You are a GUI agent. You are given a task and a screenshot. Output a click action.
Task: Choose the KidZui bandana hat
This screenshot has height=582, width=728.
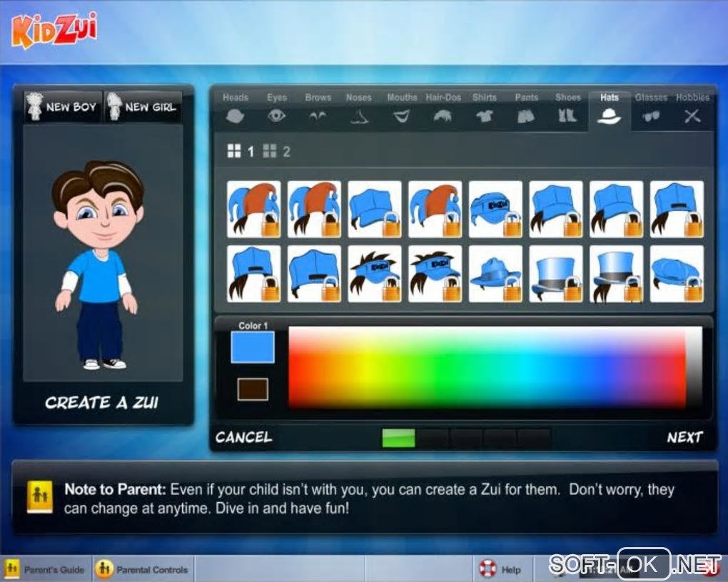(495, 209)
